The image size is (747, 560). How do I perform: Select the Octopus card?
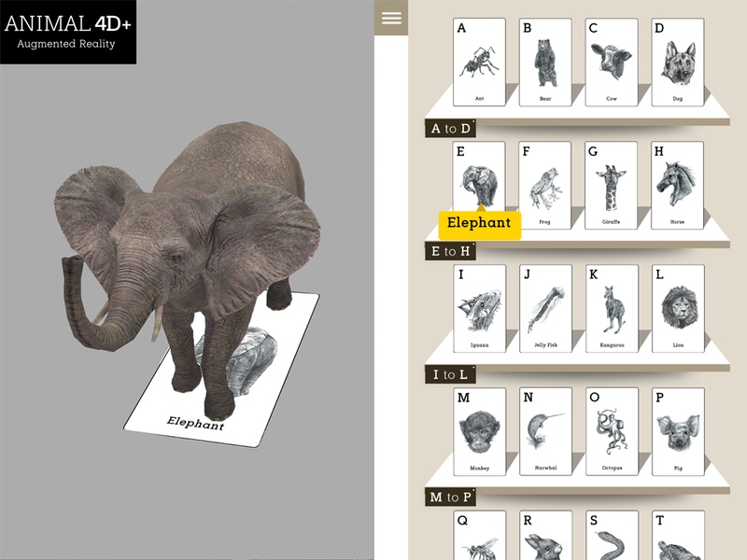point(612,431)
